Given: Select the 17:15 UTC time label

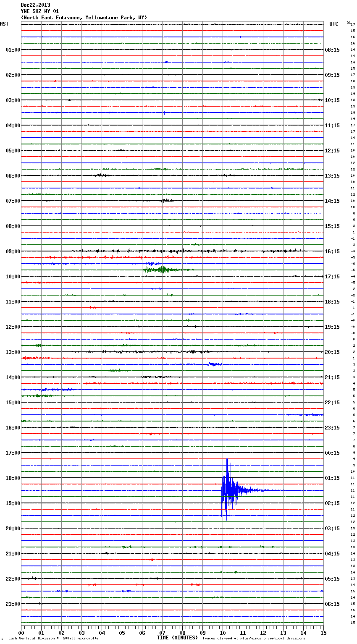Looking at the screenshot, I should point(332,277).
